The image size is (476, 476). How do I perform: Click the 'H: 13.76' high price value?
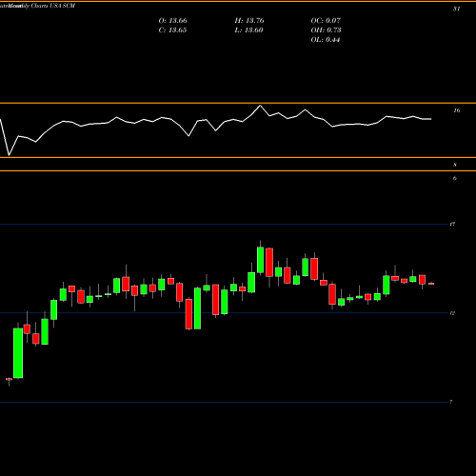tap(249, 21)
